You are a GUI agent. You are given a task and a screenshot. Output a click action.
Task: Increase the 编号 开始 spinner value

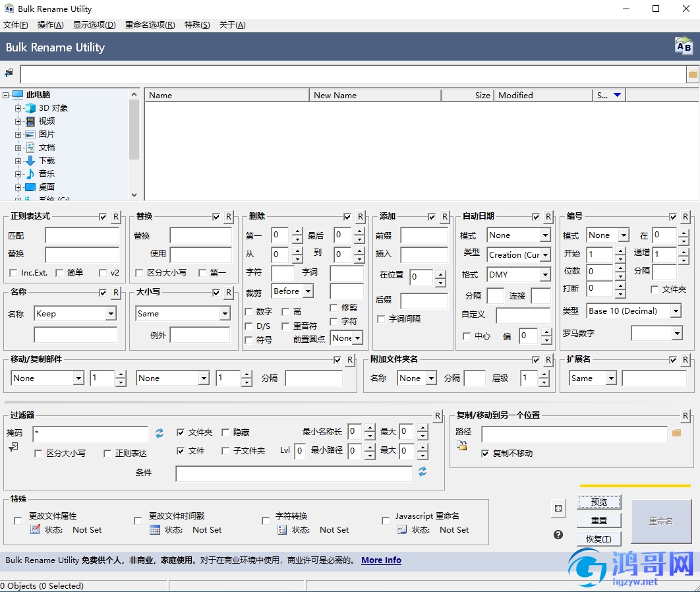(x=620, y=251)
